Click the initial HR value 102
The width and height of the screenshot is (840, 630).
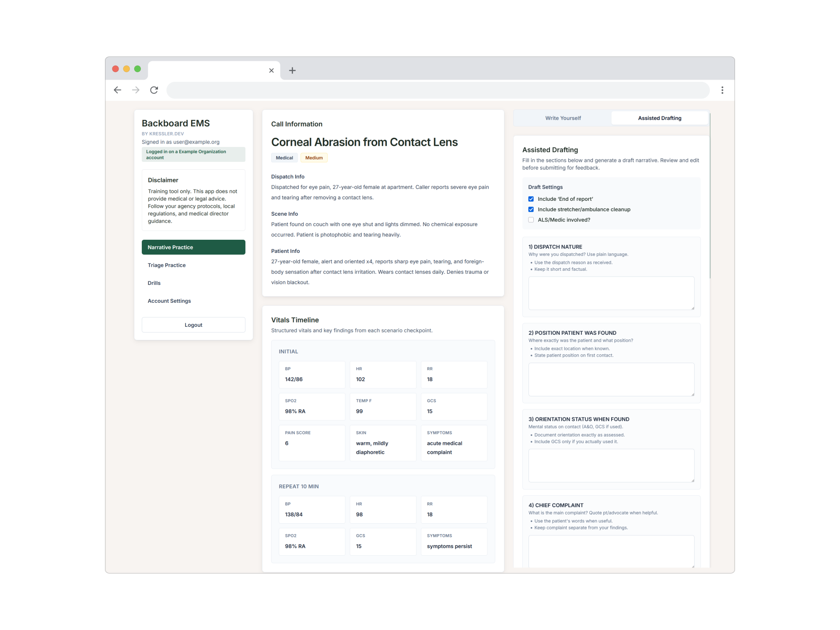pos(360,379)
